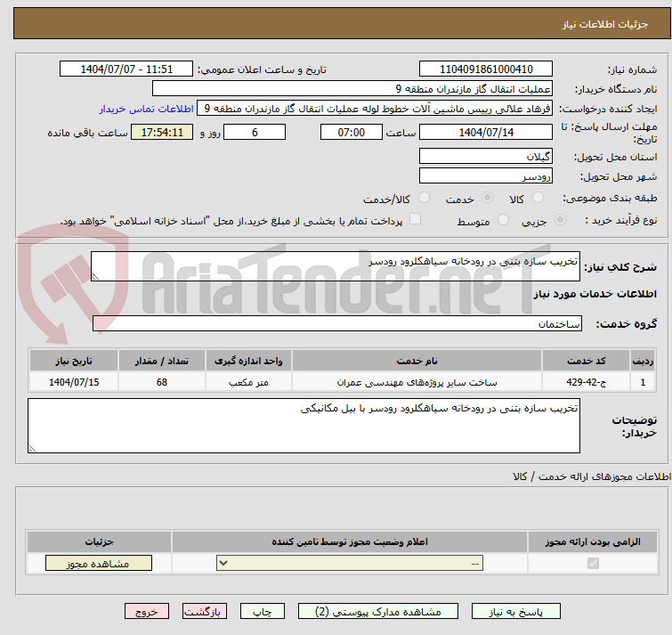Click the خروج exit button

[x=147, y=611]
